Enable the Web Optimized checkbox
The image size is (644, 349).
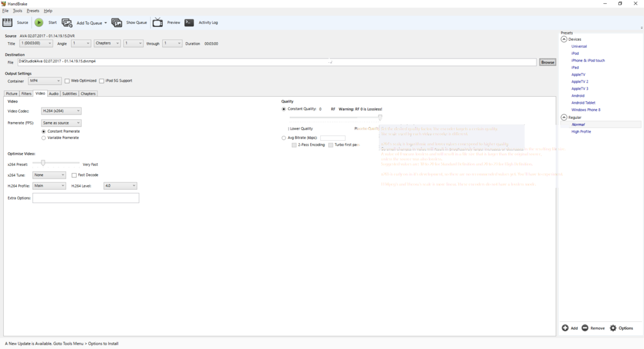(67, 81)
